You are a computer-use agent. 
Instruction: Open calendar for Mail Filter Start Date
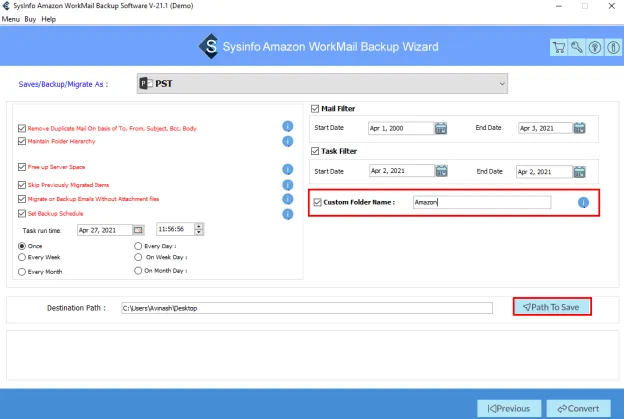(441, 128)
